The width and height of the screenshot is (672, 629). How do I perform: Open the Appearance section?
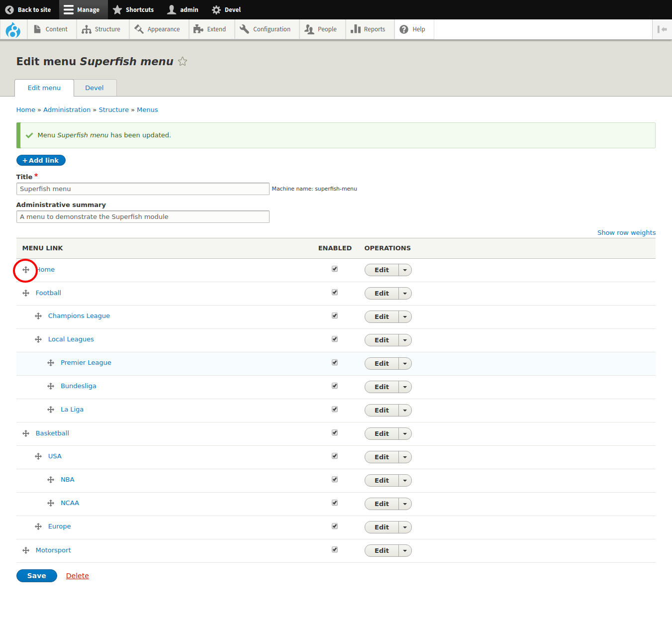tap(139, 29)
